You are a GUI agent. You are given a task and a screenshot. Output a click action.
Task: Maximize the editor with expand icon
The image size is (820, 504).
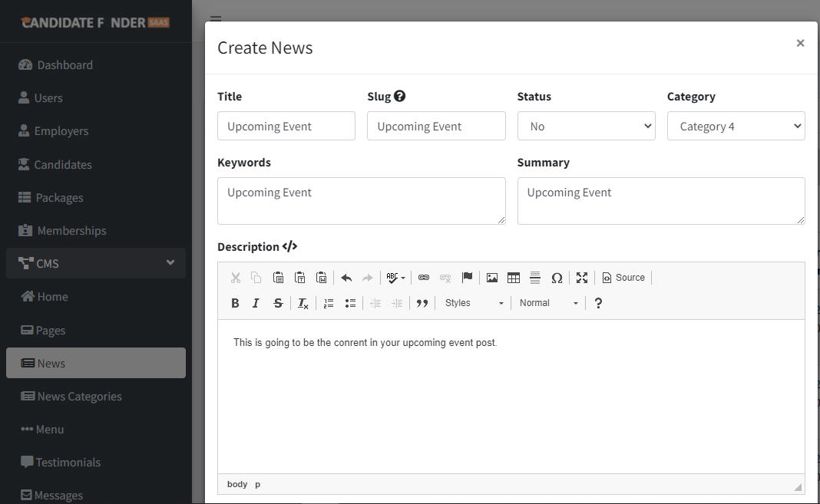(581, 278)
